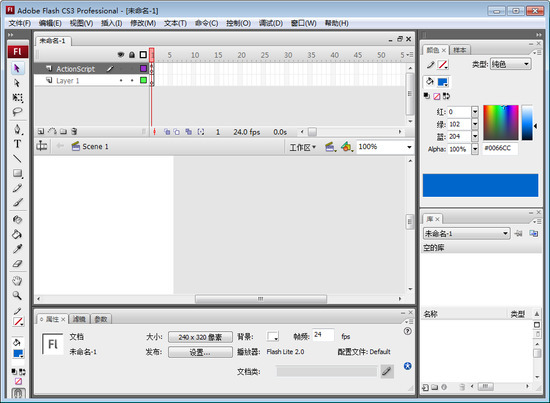Open the background color picker dropdown

pyautogui.click(x=273, y=337)
